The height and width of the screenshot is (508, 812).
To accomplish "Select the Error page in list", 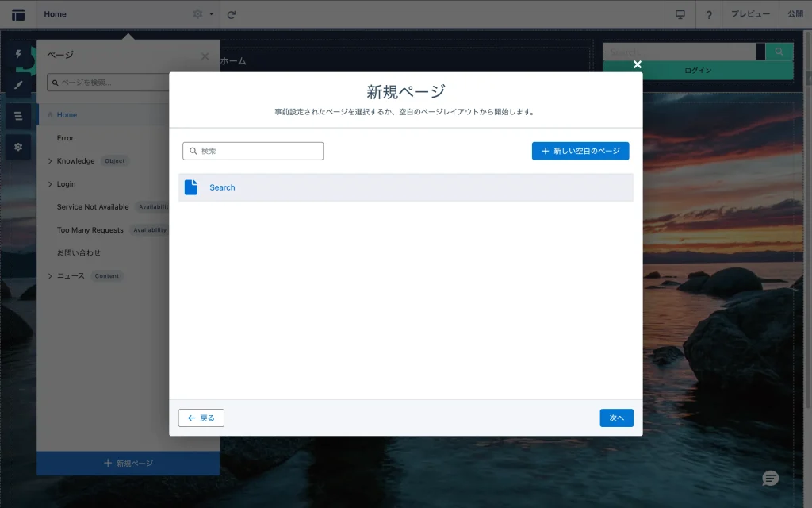I will tap(65, 138).
